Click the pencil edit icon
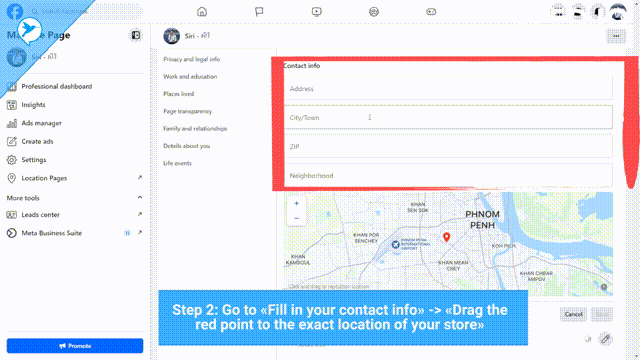The height and width of the screenshot is (360, 640). 605,339
